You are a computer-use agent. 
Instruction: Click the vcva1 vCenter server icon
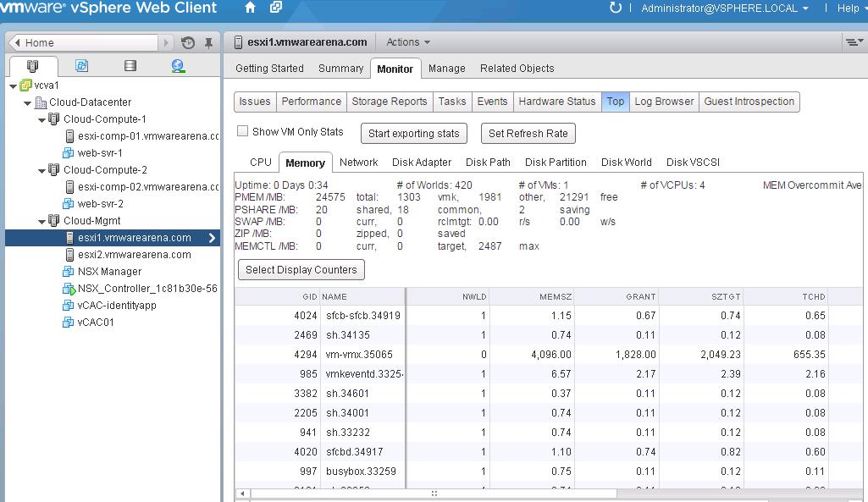pyautogui.click(x=26, y=86)
